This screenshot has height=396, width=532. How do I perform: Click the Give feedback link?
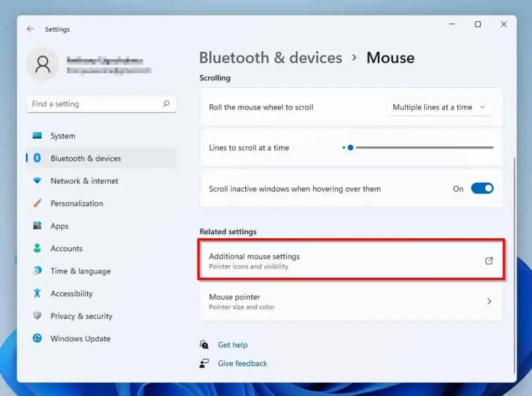coord(242,363)
